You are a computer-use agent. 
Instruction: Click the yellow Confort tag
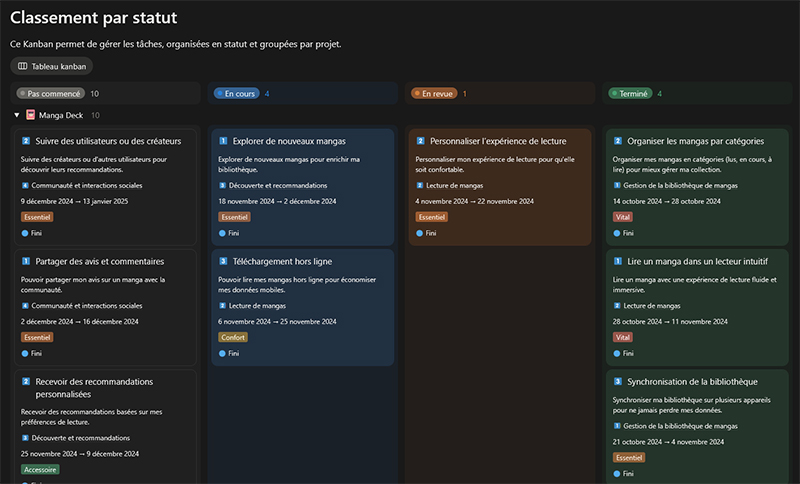pyautogui.click(x=233, y=337)
